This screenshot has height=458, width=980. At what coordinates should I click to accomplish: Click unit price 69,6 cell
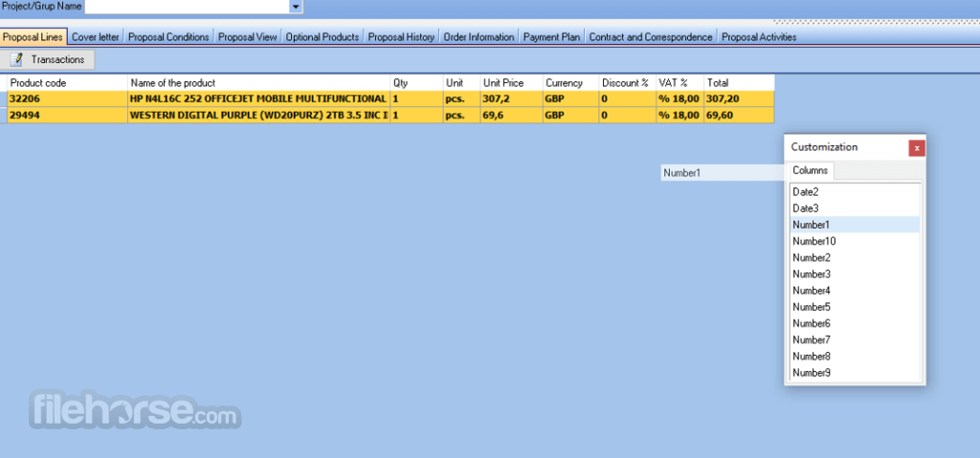tap(511, 115)
